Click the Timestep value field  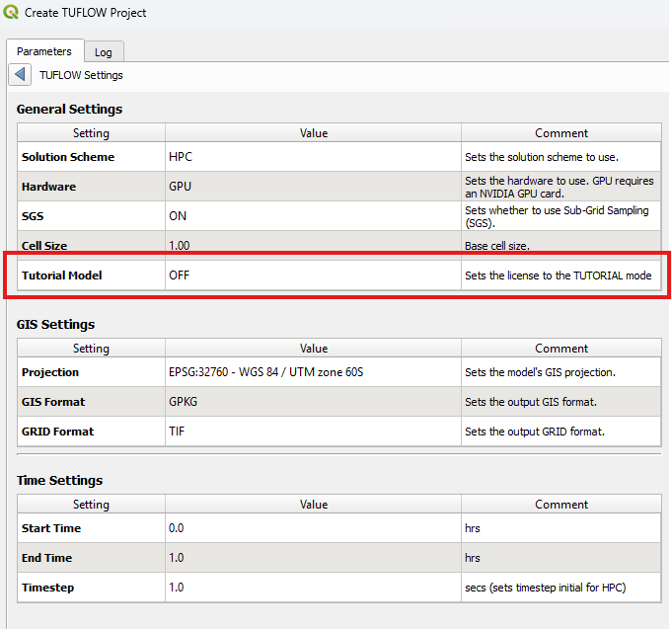313,588
